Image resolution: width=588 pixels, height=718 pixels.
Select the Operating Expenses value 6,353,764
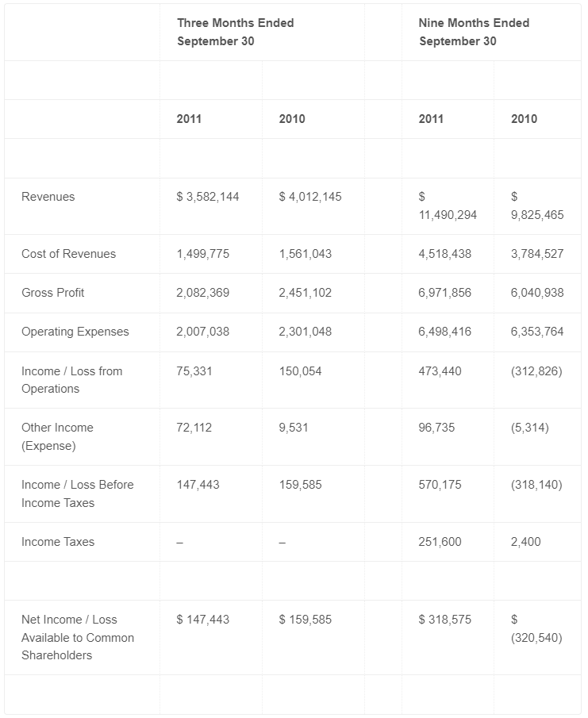pyautogui.click(x=537, y=332)
